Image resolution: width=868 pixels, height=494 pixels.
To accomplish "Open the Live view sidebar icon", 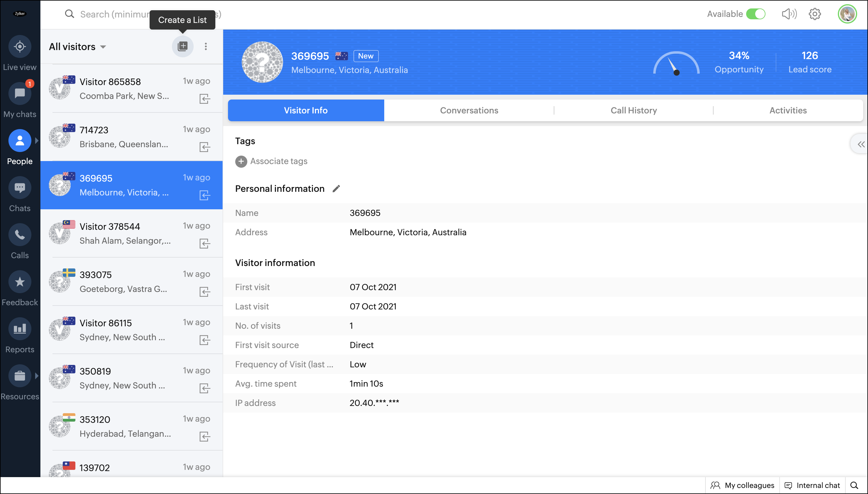I will pyautogui.click(x=20, y=46).
